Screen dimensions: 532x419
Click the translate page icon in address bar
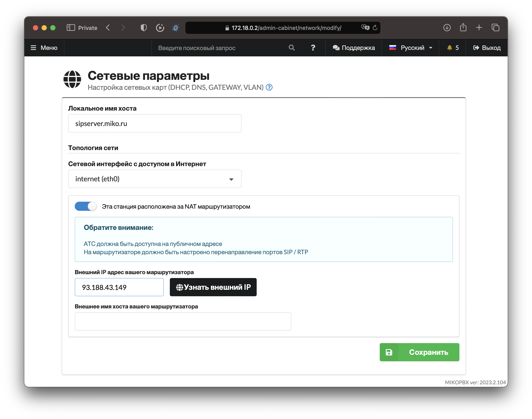click(365, 28)
